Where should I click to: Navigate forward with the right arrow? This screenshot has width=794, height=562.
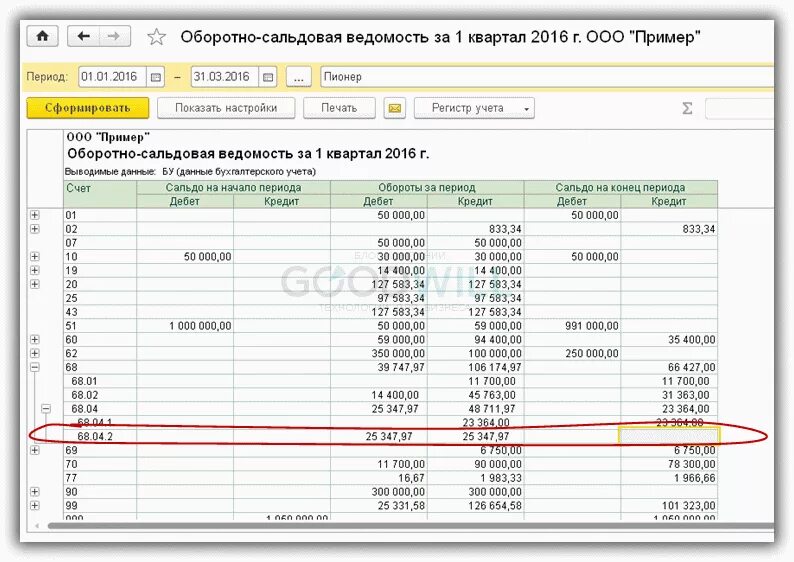tap(115, 36)
